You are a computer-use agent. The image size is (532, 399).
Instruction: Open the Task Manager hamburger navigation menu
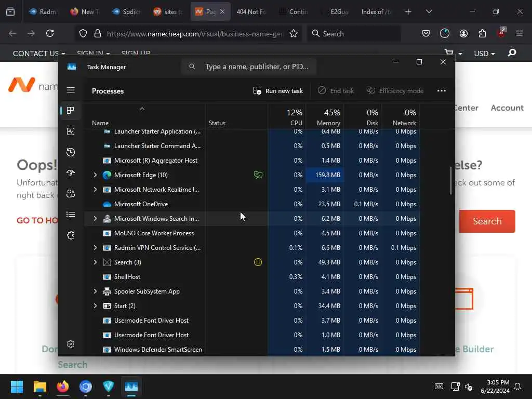click(x=71, y=90)
